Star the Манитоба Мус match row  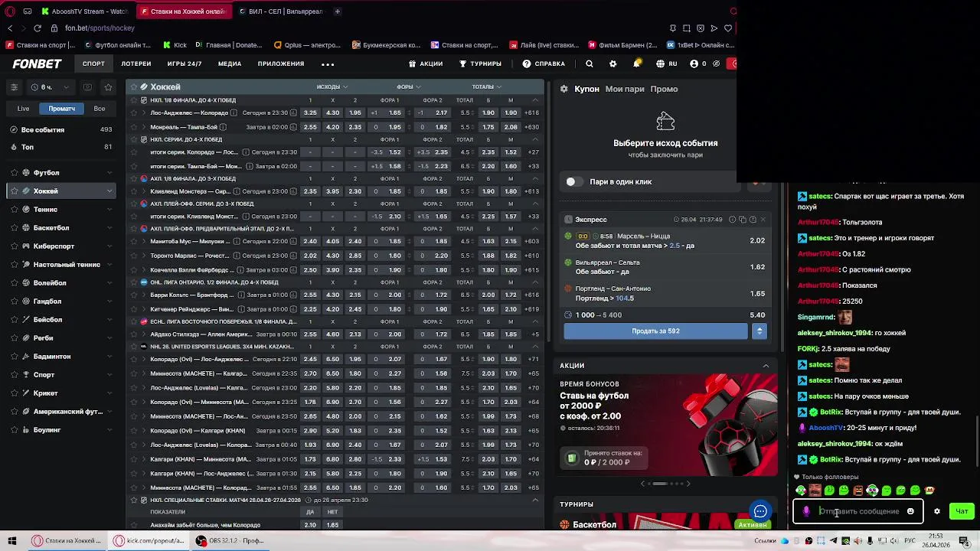[x=133, y=241]
